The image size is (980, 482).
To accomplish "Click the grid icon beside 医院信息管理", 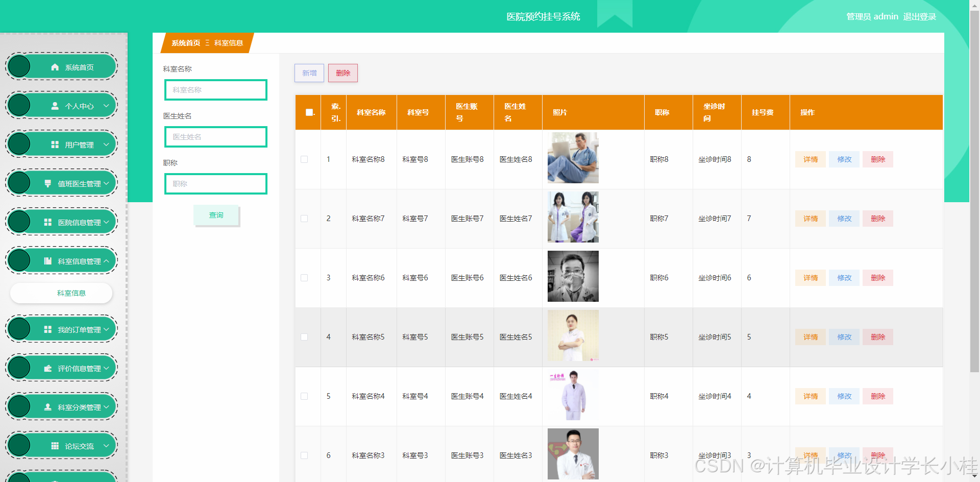I will 48,223.
